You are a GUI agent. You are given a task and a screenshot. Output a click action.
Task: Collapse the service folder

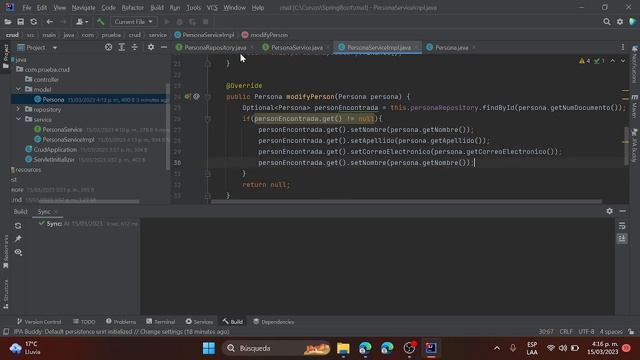point(18,119)
